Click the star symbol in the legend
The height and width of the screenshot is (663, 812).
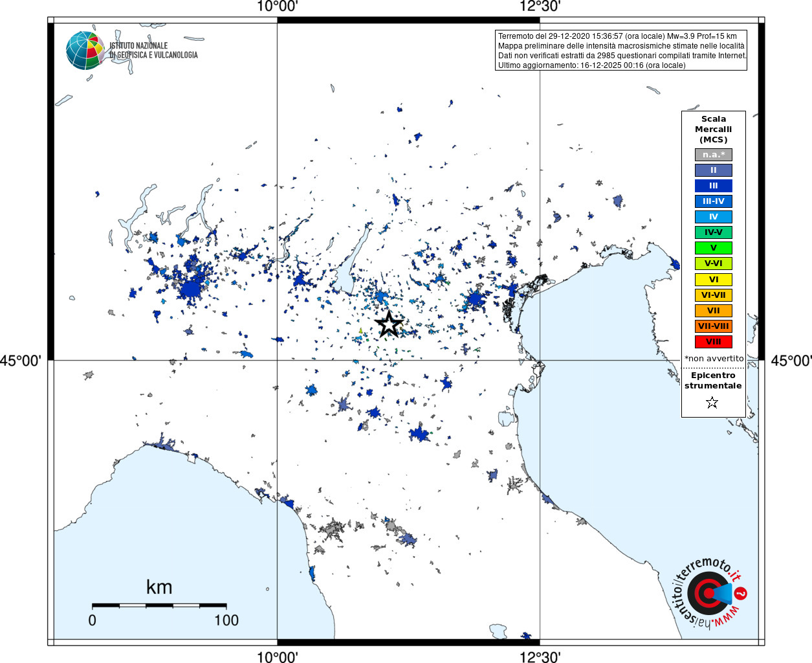click(712, 403)
